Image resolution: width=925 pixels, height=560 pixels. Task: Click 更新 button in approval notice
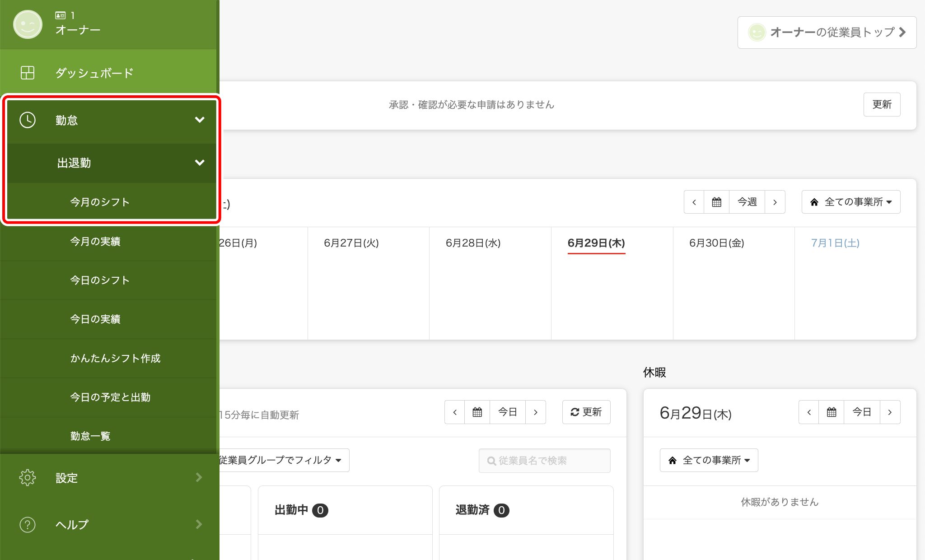pos(882,104)
